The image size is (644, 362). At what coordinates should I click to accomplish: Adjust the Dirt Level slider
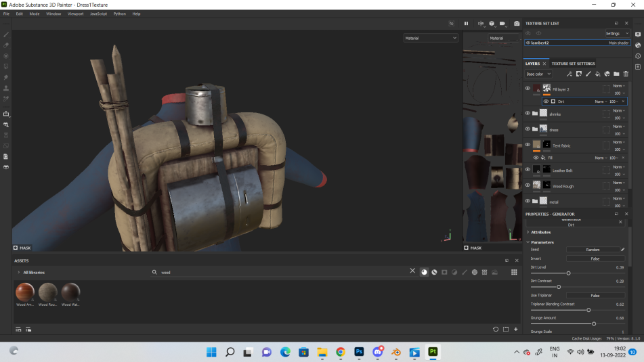(x=568, y=273)
